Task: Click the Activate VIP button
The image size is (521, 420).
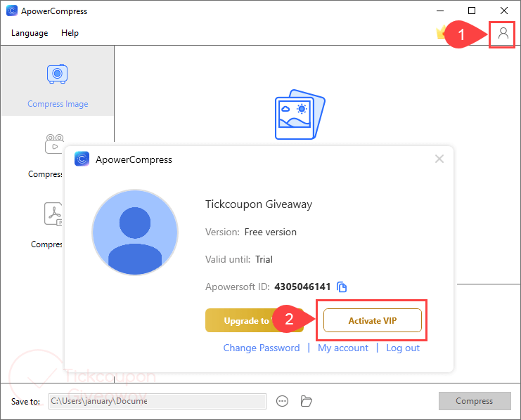Action: click(372, 320)
